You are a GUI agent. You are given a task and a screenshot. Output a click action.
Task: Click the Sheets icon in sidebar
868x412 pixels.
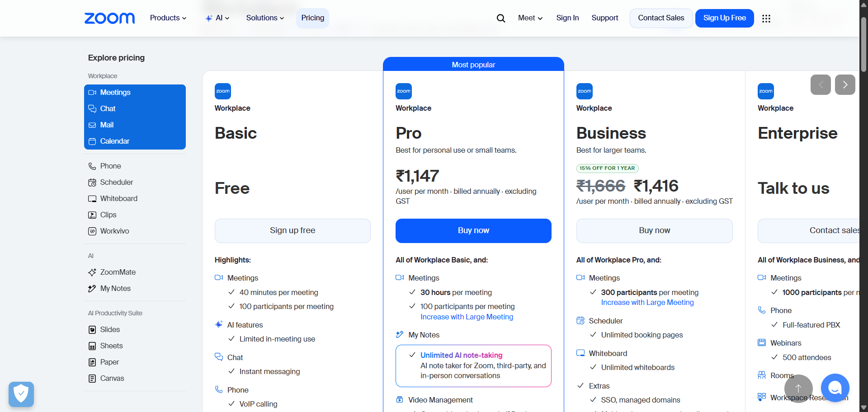(92, 346)
